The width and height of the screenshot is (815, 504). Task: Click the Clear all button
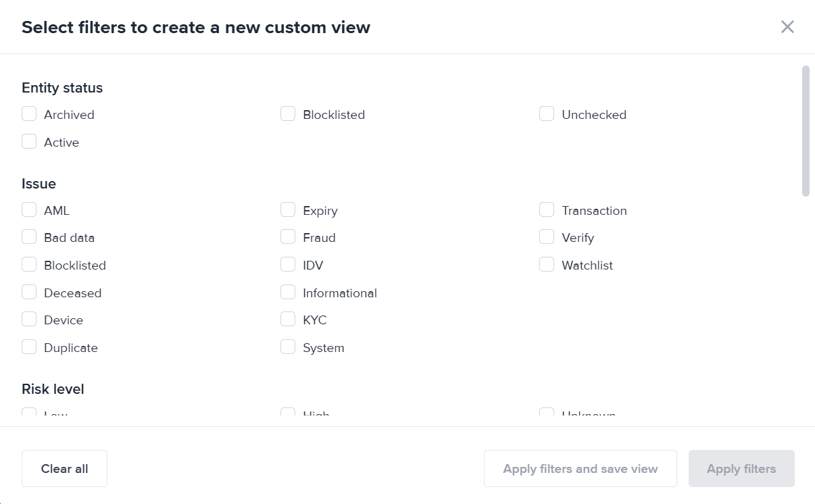point(64,469)
